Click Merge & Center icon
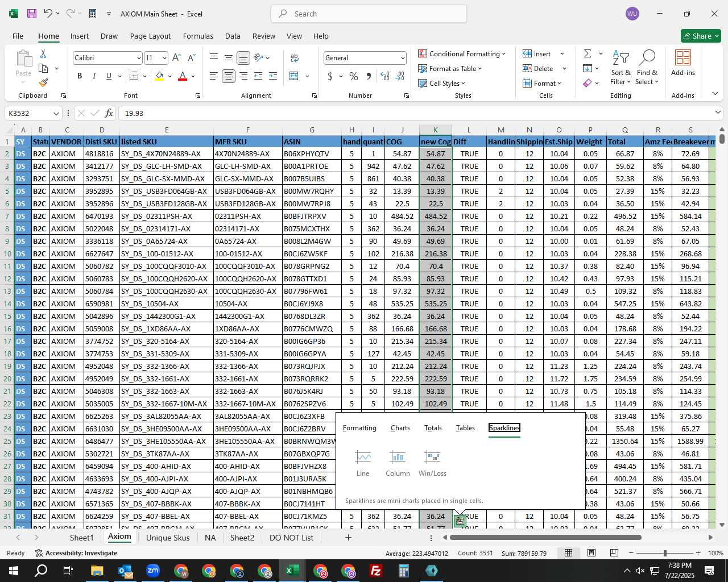The image size is (728, 582). pos(294,76)
